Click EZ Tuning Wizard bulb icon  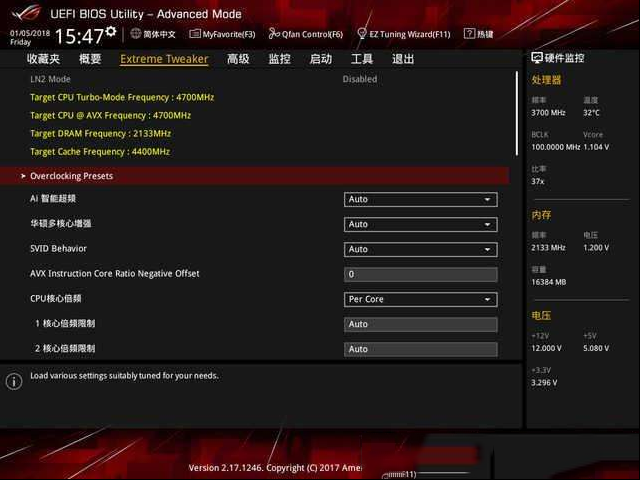362,33
